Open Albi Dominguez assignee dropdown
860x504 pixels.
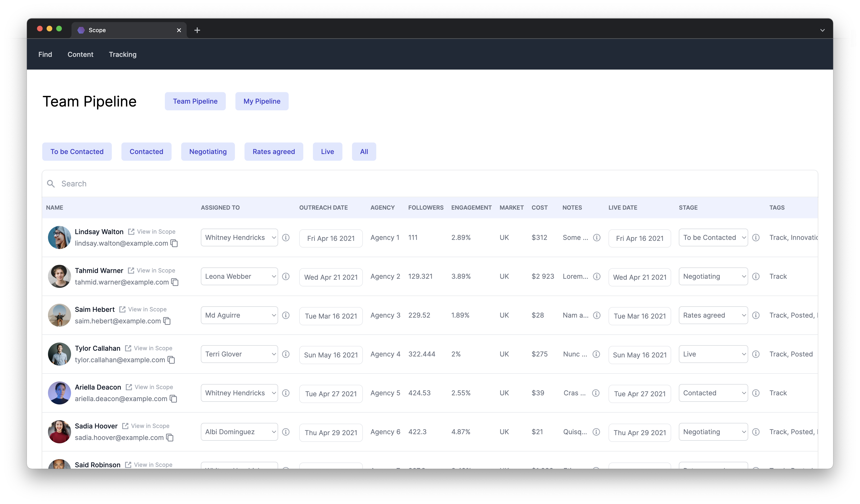pos(239,432)
